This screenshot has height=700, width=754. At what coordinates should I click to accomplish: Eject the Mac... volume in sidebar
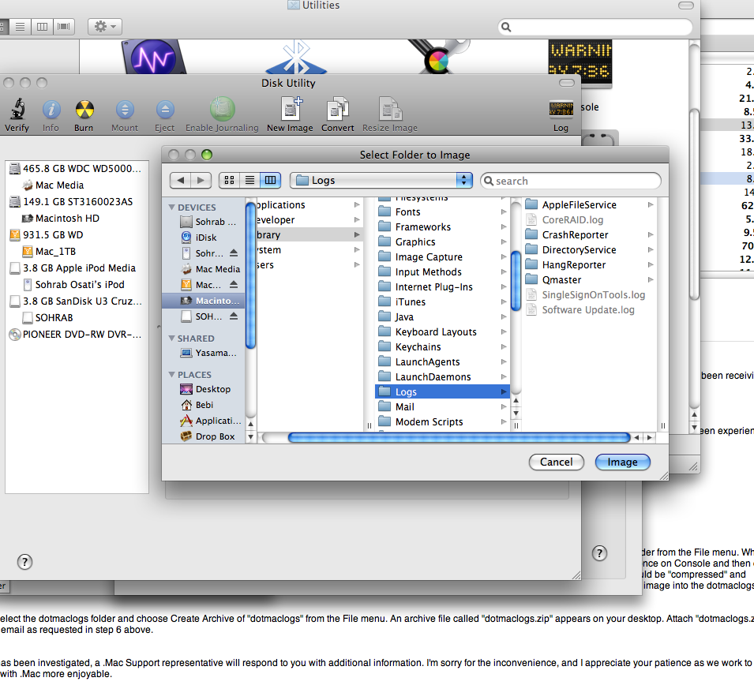click(234, 285)
